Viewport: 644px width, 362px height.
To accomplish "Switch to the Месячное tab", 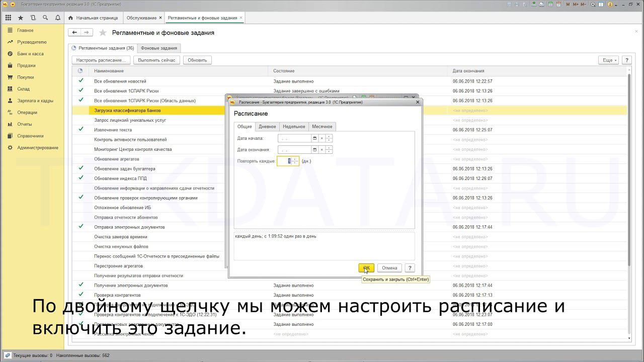I will [322, 127].
